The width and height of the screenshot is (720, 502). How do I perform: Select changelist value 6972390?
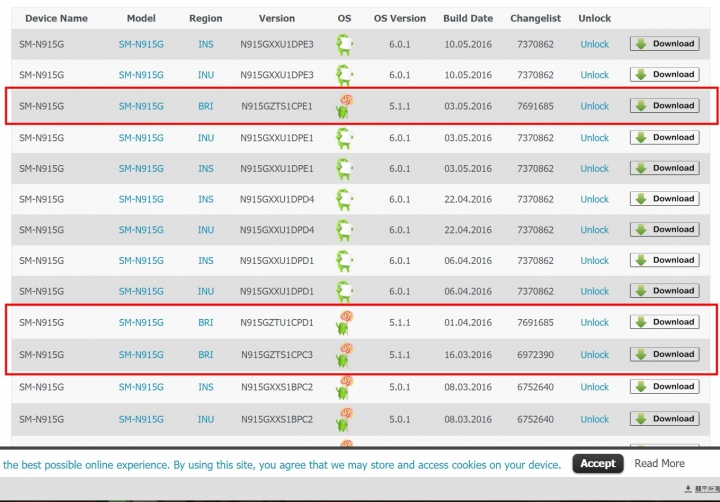535,355
